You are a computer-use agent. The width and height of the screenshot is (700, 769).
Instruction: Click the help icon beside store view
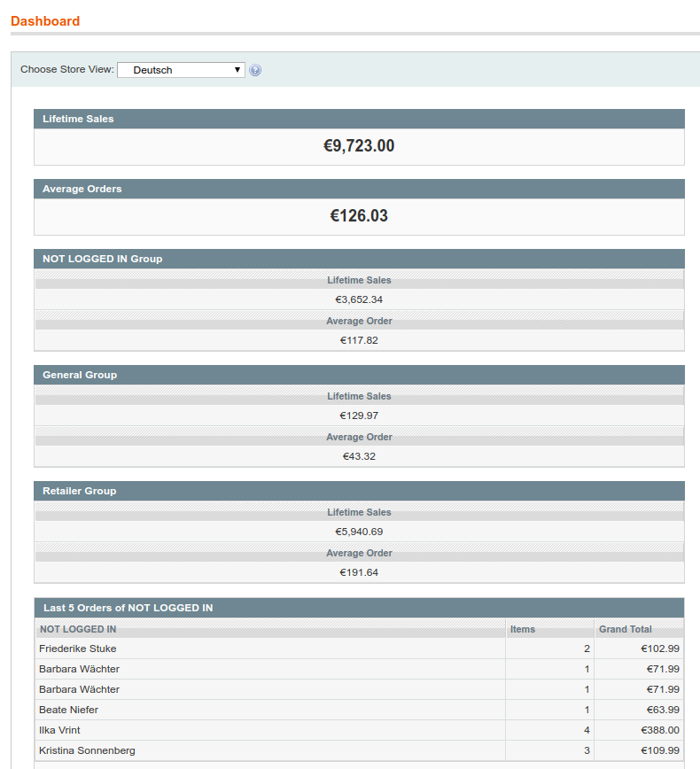[x=255, y=70]
